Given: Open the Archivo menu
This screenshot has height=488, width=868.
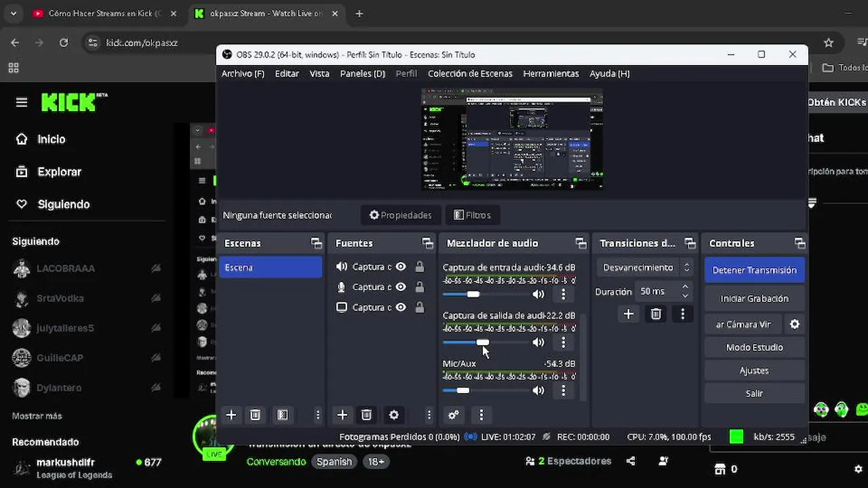Looking at the screenshot, I should click(x=243, y=73).
